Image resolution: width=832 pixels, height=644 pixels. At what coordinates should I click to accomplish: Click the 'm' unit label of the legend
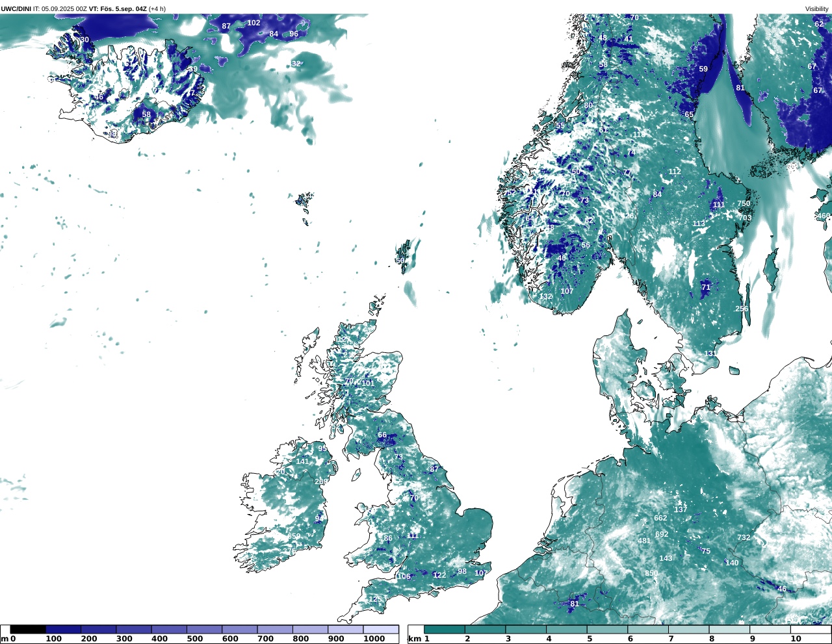coord(5,639)
